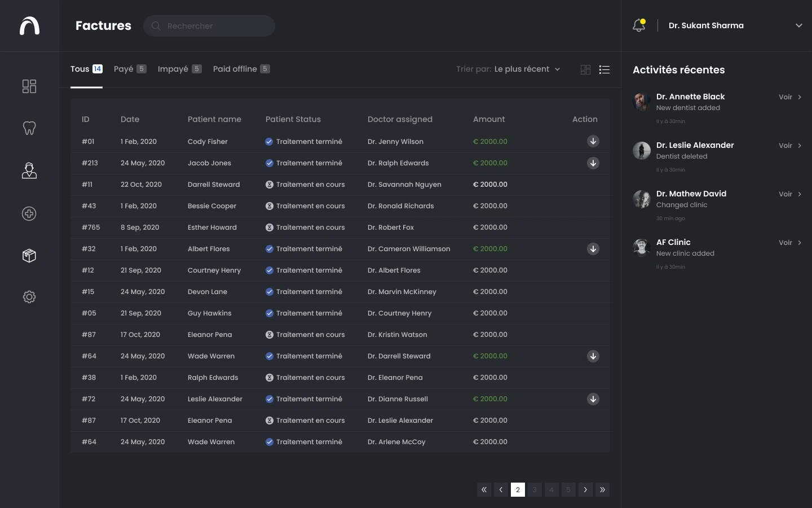Click patient name Bessie Cooper
Viewport: 812px width, 508px height.
click(212, 206)
